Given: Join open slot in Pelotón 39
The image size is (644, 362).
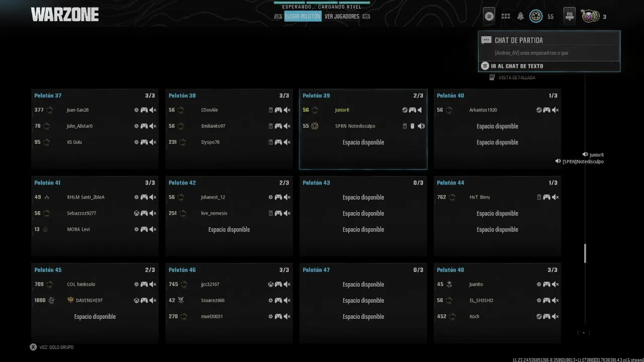Looking at the screenshot, I should tap(363, 142).
